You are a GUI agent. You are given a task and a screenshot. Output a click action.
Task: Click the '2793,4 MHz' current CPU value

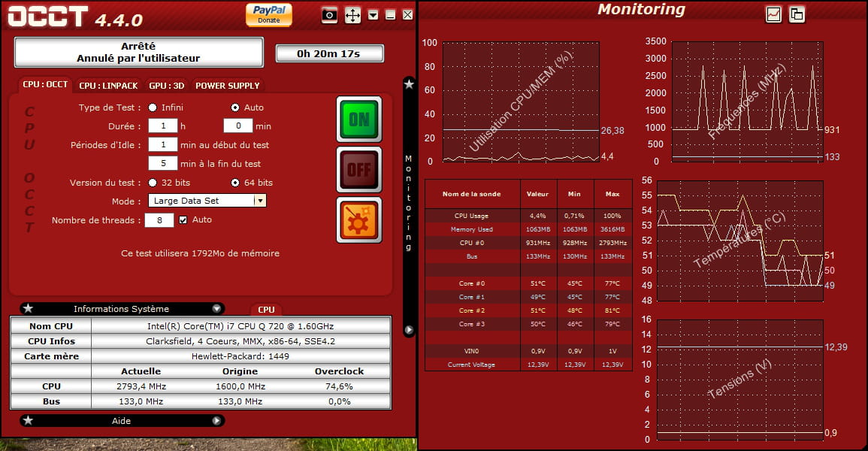[141, 386]
